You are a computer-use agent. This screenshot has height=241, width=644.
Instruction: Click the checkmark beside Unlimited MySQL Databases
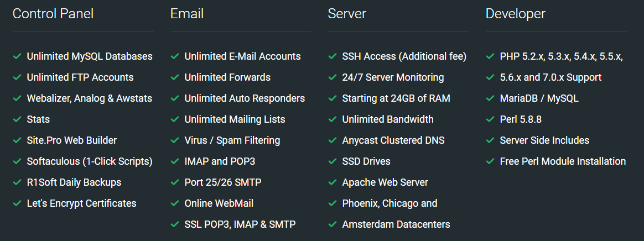[17, 56]
